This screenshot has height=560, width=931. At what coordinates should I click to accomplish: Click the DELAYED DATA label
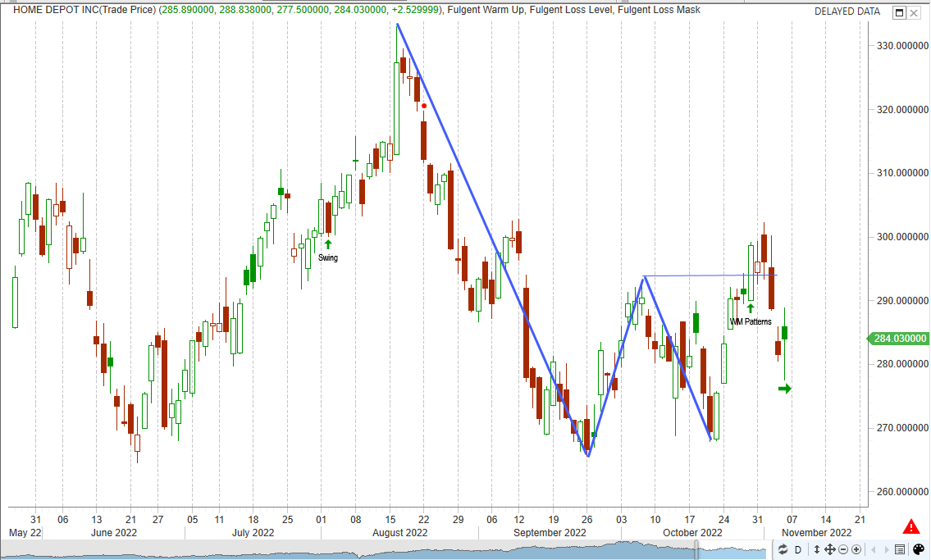tap(847, 11)
